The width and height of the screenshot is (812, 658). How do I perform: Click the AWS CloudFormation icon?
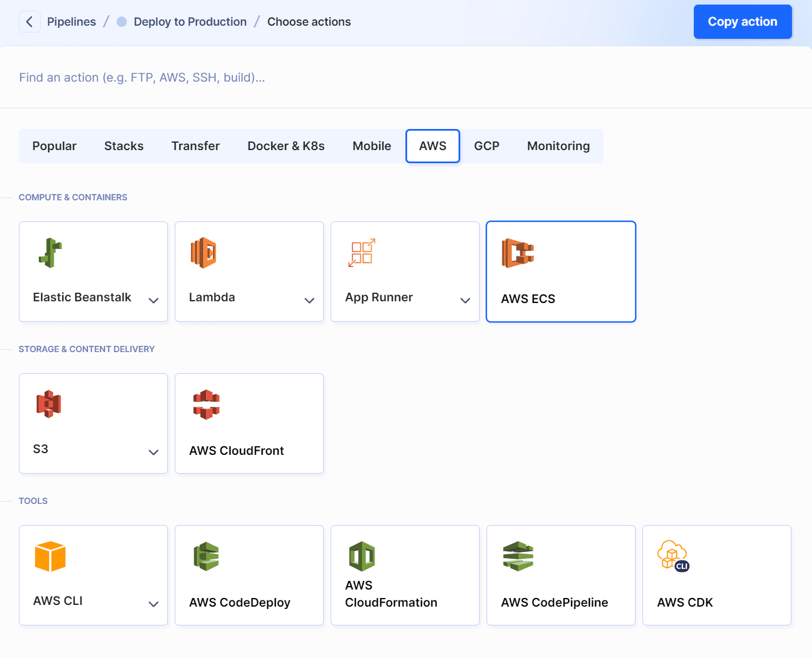tap(361, 556)
